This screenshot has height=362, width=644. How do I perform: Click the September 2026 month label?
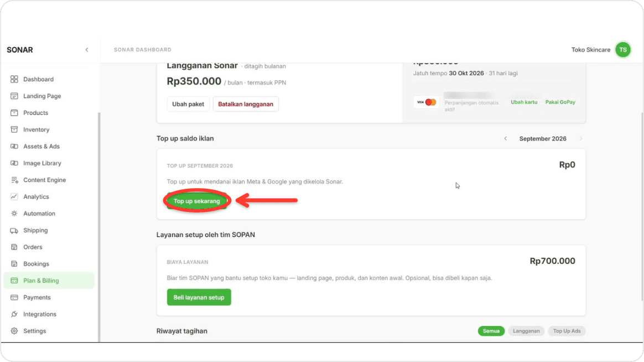[543, 138]
